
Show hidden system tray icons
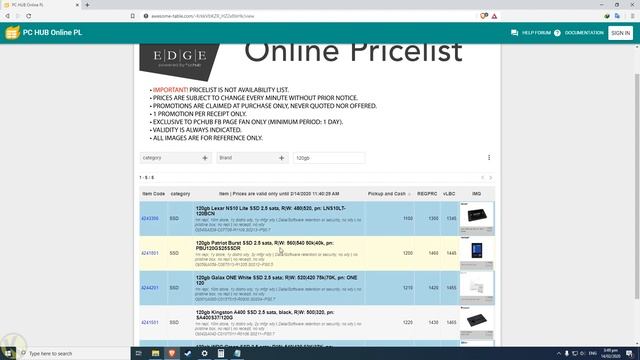click(558, 353)
